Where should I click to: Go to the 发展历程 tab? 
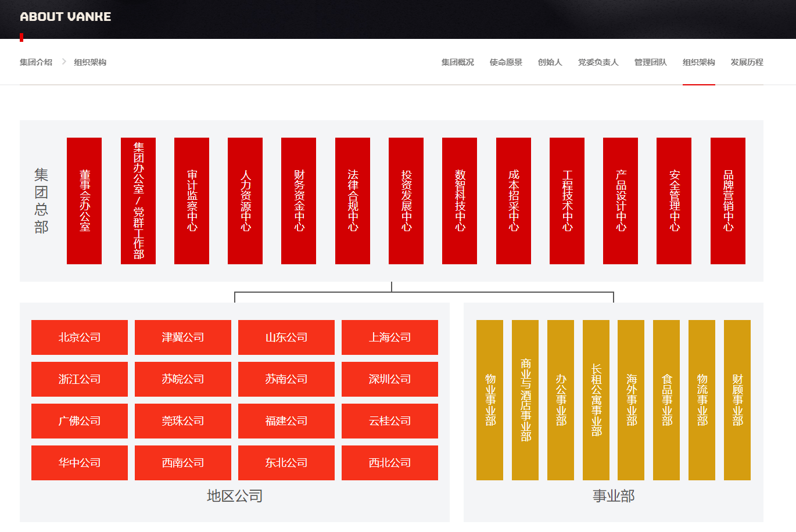[x=747, y=62]
